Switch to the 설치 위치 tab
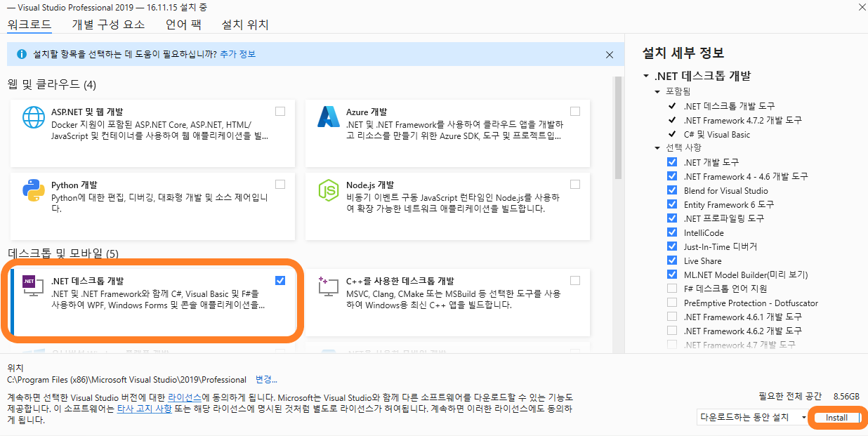The width and height of the screenshot is (868, 436). [x=245, y=25]
